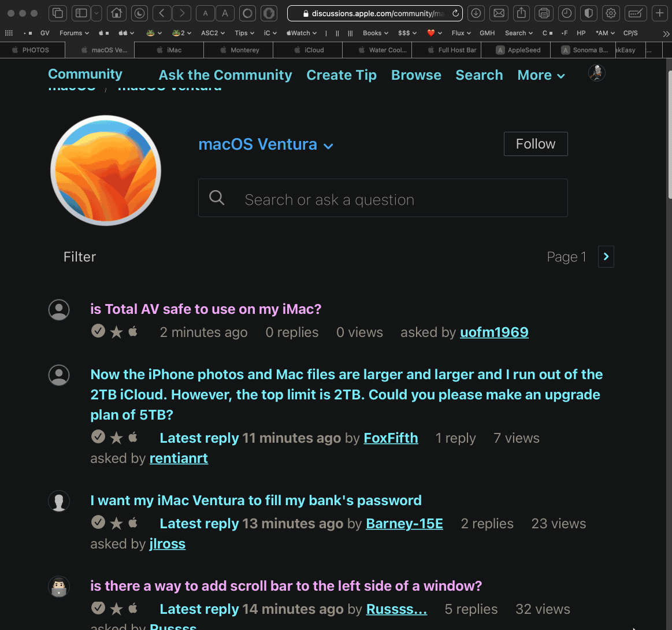672x630 pixels.
Task: Open the GMH bookmark
Action: coord(487,33)
